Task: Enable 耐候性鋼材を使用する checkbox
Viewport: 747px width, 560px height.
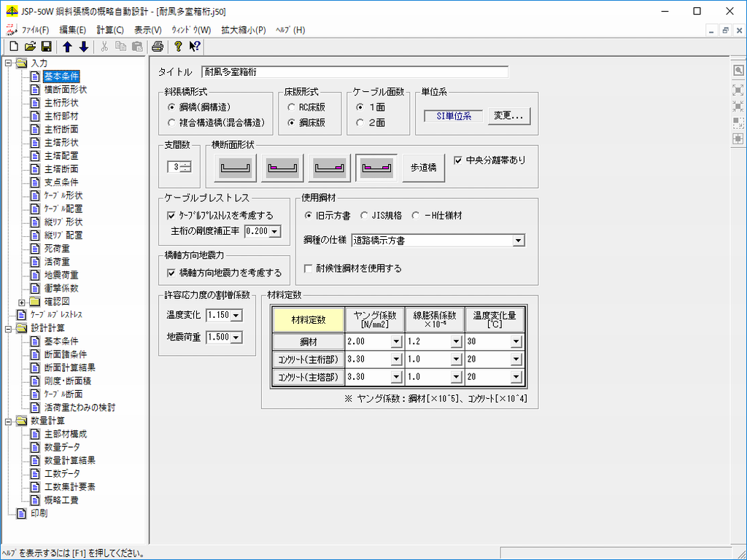Action: coord(309,268)
